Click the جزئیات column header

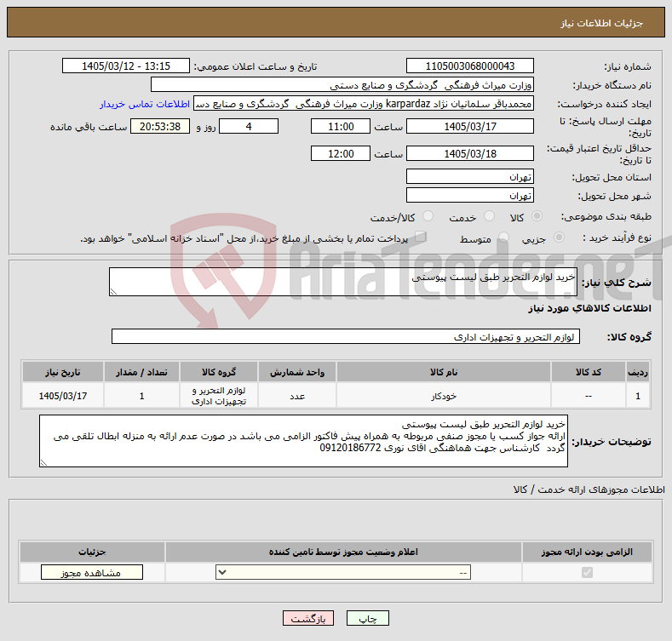[92, 552]
